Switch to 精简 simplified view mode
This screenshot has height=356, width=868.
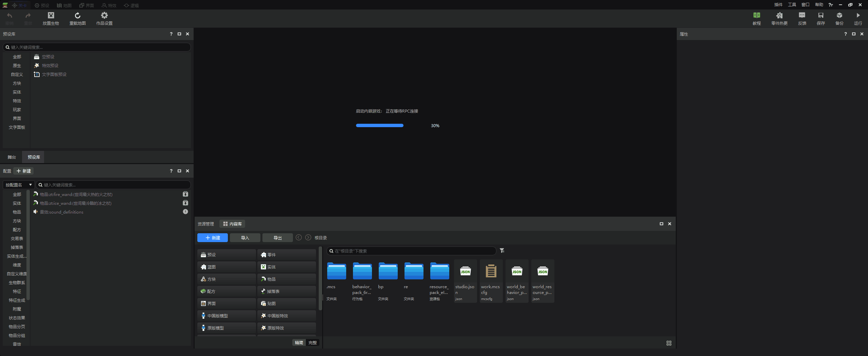(x=299, y=342)
